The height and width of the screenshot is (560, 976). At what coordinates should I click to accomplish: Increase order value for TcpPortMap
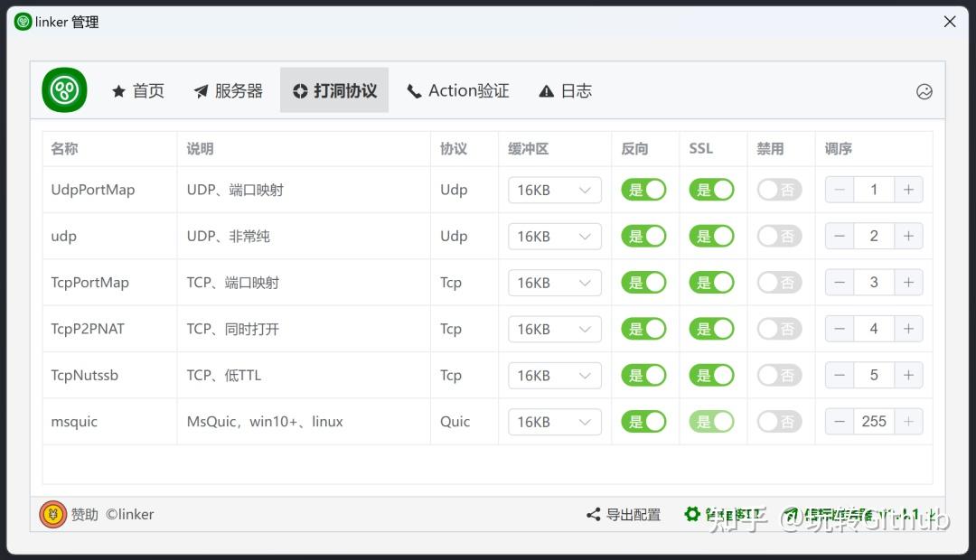point(908,283)
